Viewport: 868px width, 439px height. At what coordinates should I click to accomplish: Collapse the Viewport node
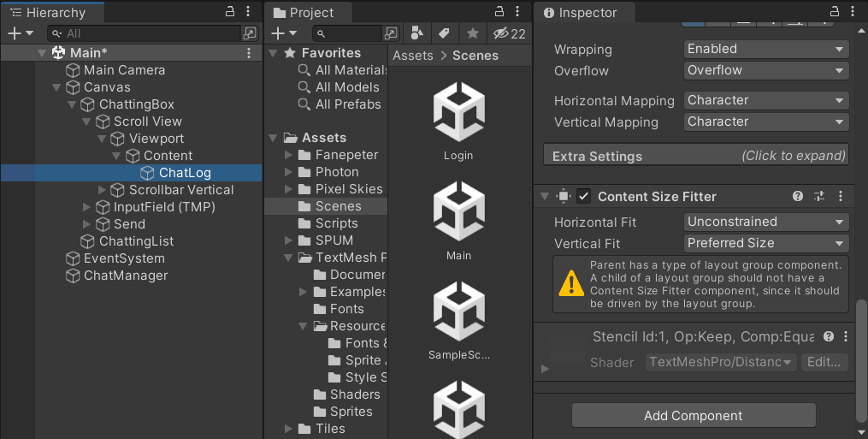pos(102,139)
